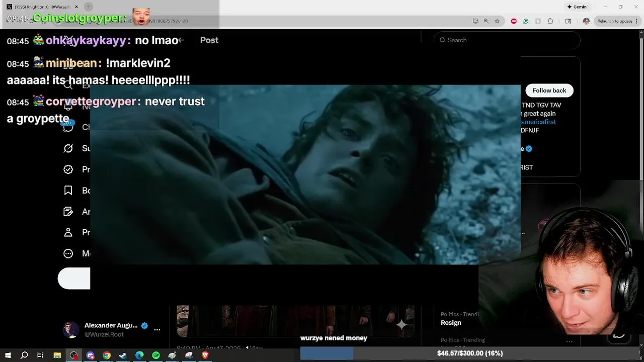Open Premium verified-badge icon in sidebar
The image size is (644, 362).
68,169
